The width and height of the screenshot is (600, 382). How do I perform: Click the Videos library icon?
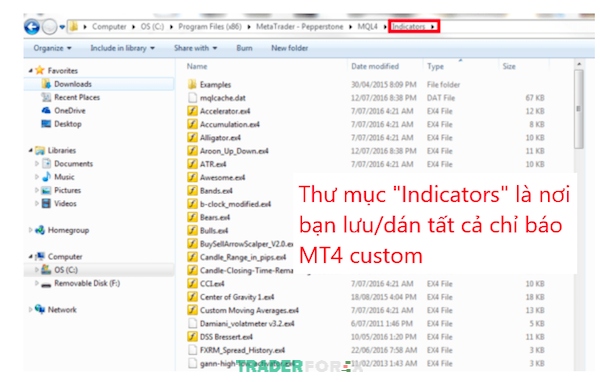pos(46,203)
